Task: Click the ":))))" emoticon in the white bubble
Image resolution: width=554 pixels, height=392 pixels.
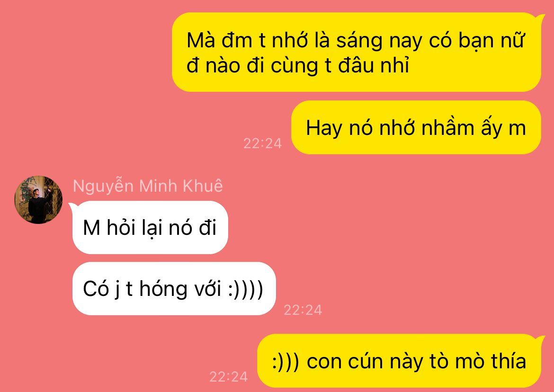Action: 246,289
